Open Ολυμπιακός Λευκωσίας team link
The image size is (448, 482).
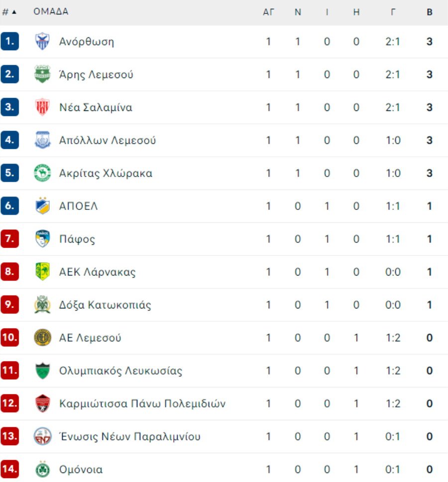coord(120,371)
